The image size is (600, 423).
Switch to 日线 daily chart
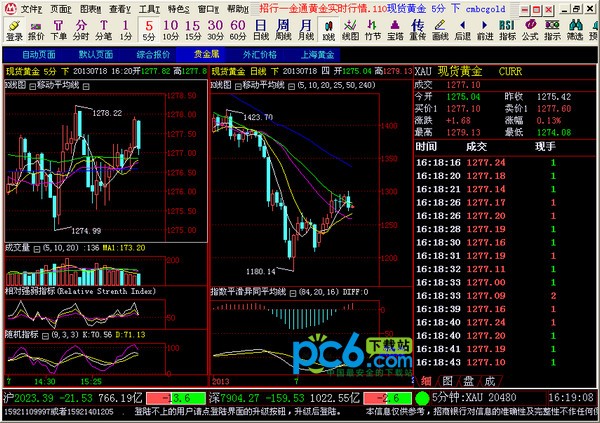pyautogui.click(x=261, y=30)
